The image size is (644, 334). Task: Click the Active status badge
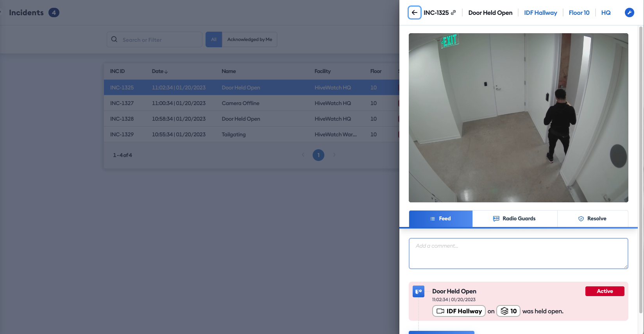point(605,291)
